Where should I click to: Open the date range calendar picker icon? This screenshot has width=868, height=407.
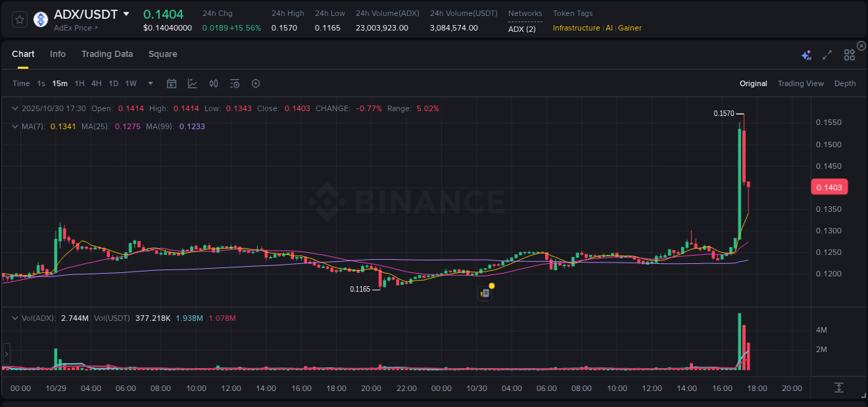pos(172,83)
